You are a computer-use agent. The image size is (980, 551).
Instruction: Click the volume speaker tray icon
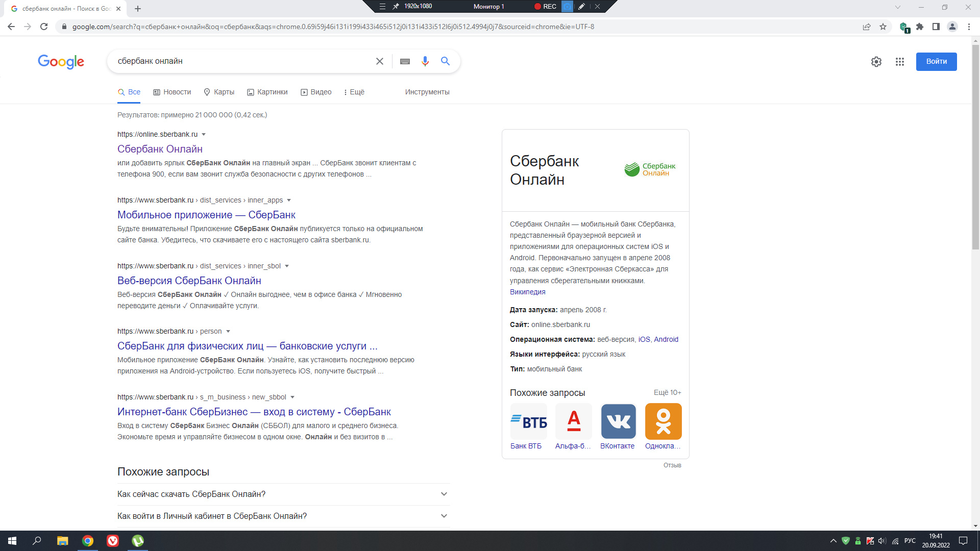pos(882,541)
